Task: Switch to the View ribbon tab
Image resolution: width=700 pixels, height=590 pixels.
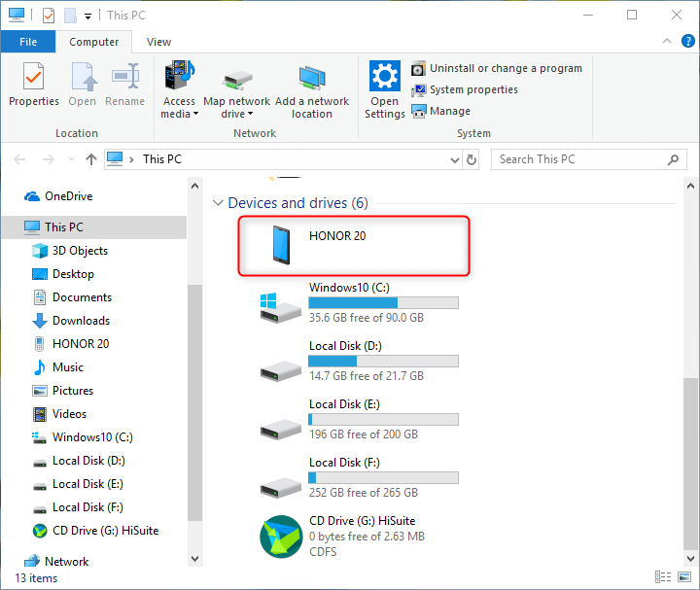Action: [158, 42]
